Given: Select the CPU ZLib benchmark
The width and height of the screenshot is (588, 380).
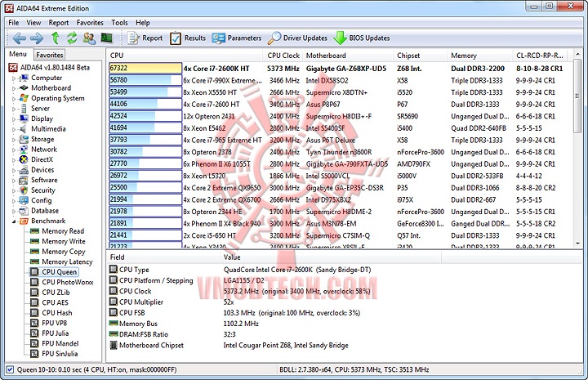Looking at the screenshot, I should pos(56,293).
